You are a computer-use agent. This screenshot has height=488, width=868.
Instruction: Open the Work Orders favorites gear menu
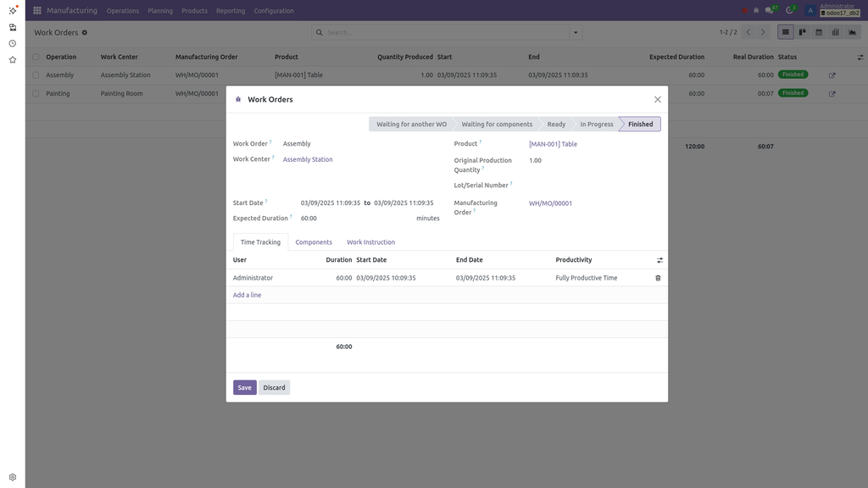pos(82,32)
